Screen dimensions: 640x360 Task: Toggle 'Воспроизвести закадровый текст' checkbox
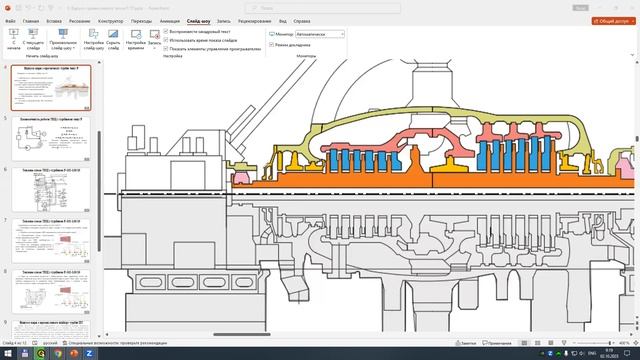(166, 31)
